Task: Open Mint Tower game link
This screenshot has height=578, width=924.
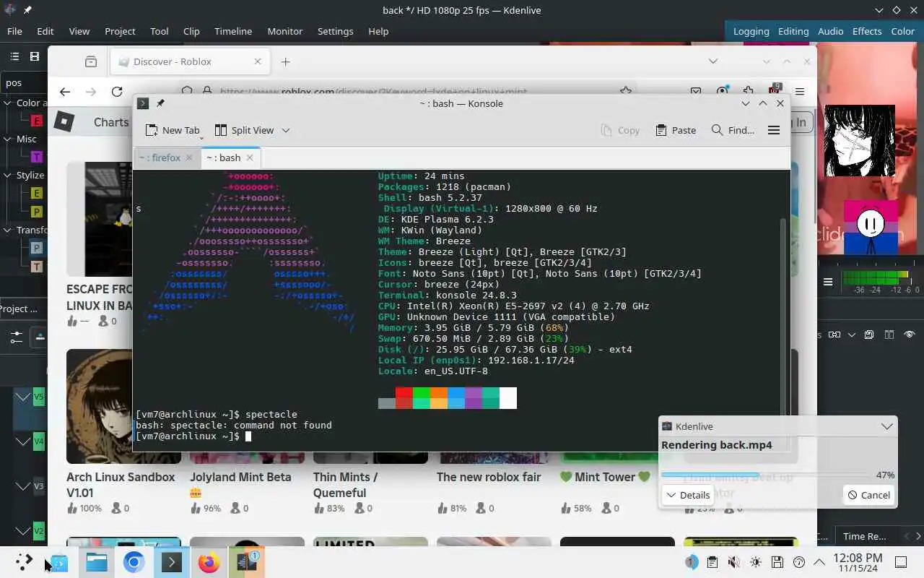Action: click(606, 477)
